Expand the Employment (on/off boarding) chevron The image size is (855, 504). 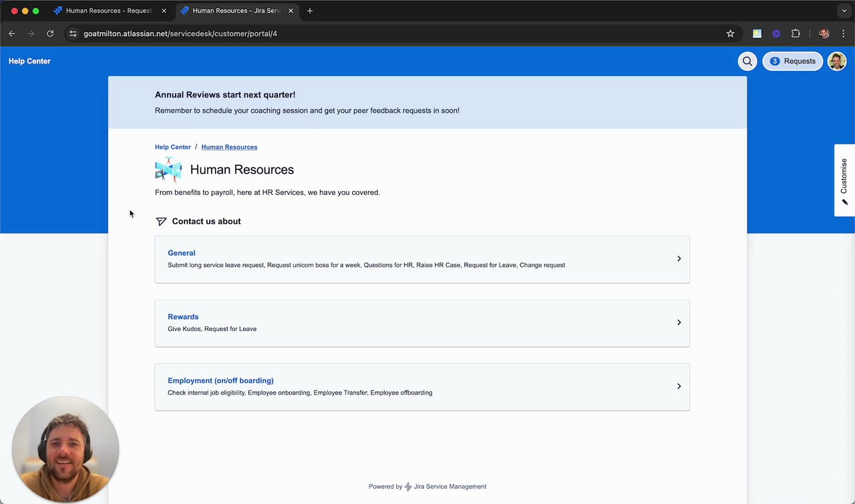tap(679, 387)
